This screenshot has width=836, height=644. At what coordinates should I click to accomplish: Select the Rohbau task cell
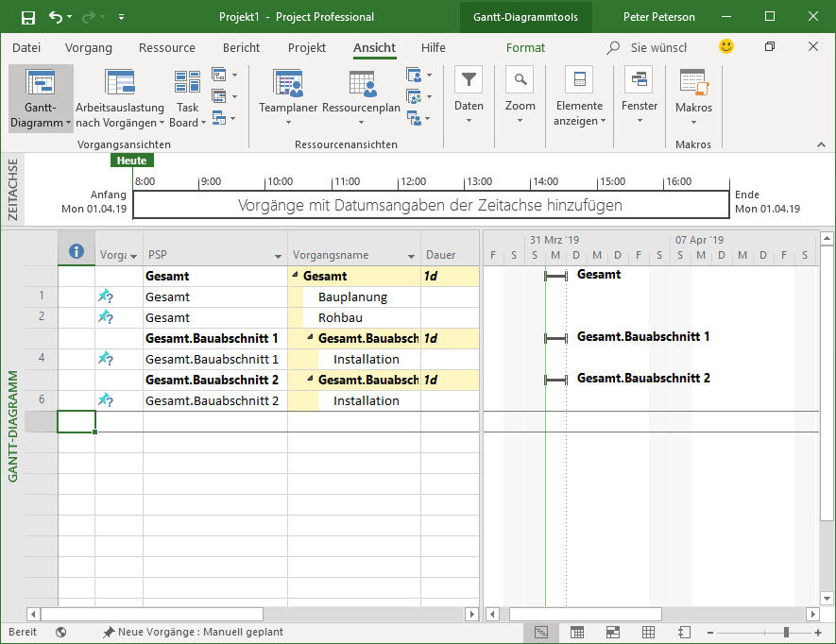click(x=353, y=317)
